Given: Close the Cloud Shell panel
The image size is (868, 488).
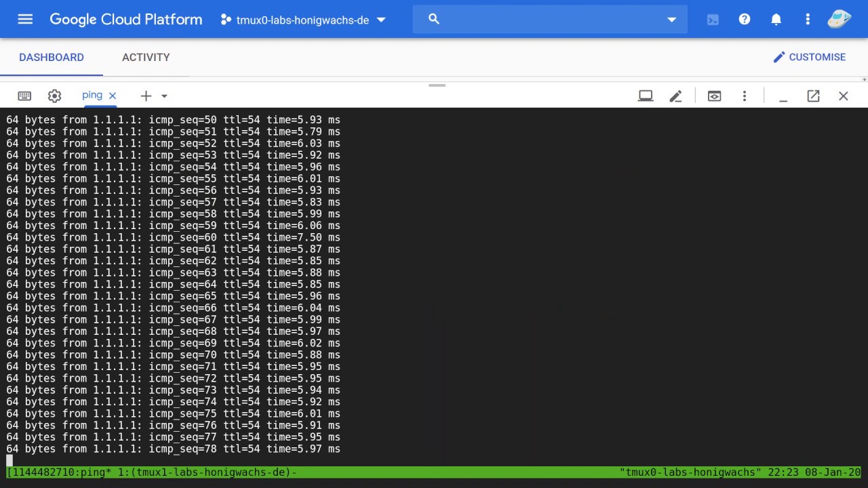Looking at the screenshot, I should click(844, 96).
